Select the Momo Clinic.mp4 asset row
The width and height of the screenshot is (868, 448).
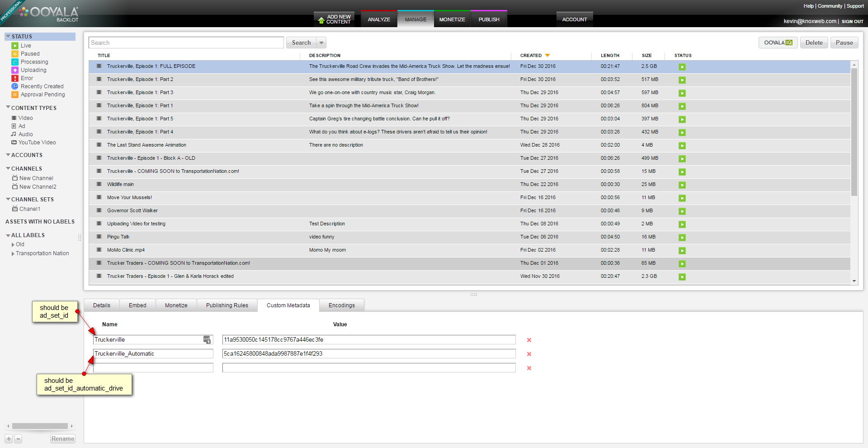pyautogui.click(x=469, y=250)
